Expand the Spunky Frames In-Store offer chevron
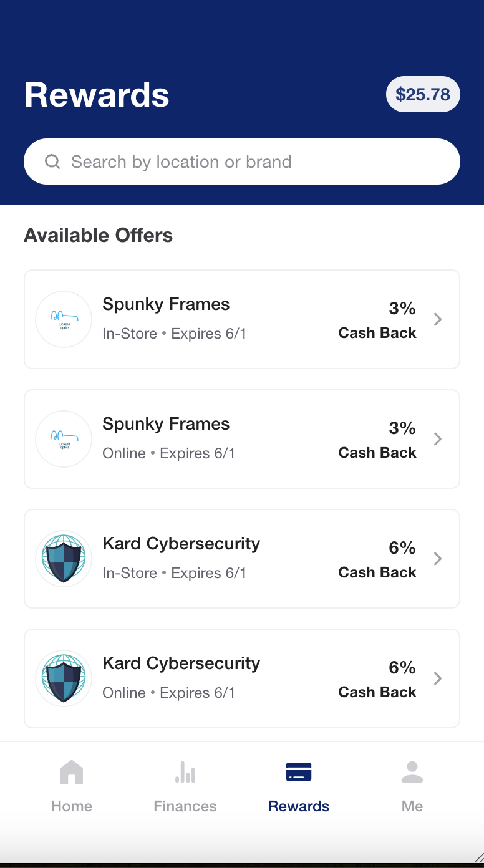 (438, 319)
